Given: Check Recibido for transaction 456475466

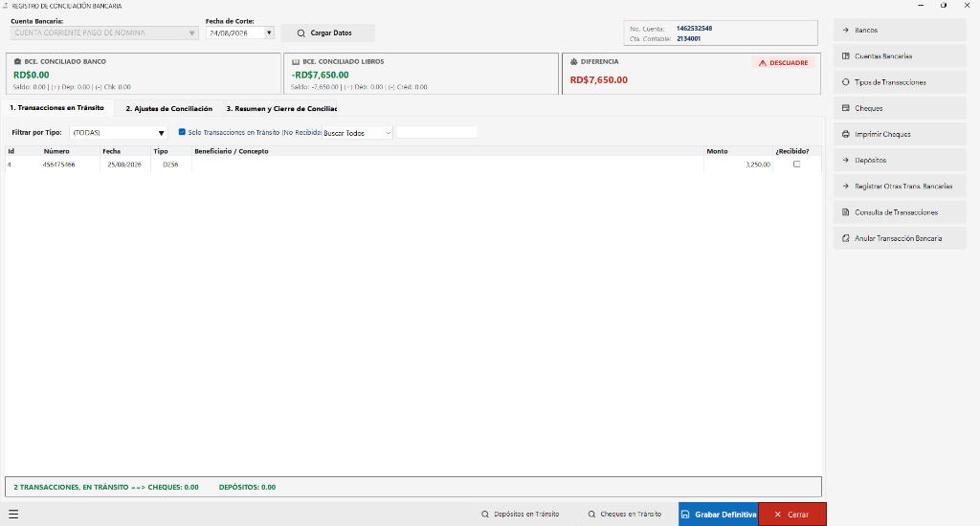Looking at the screenshot, I should coord(796,164).
